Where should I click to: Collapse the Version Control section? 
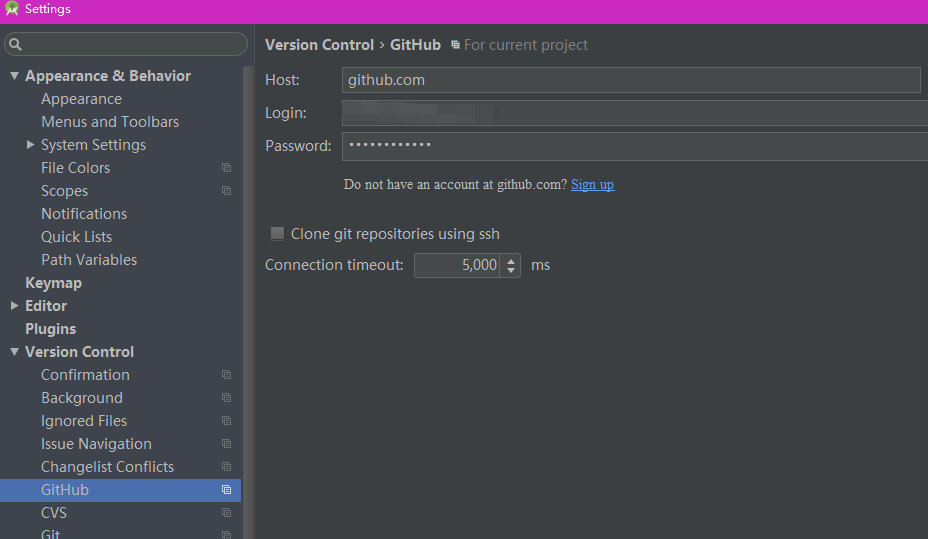(14, 352)
